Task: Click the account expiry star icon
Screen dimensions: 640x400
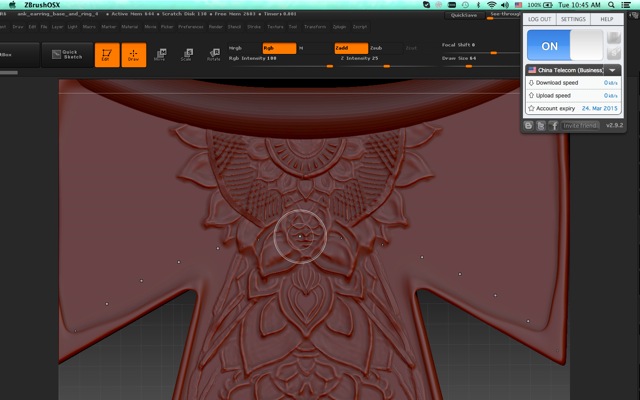Action: click(x=531, y=109)
